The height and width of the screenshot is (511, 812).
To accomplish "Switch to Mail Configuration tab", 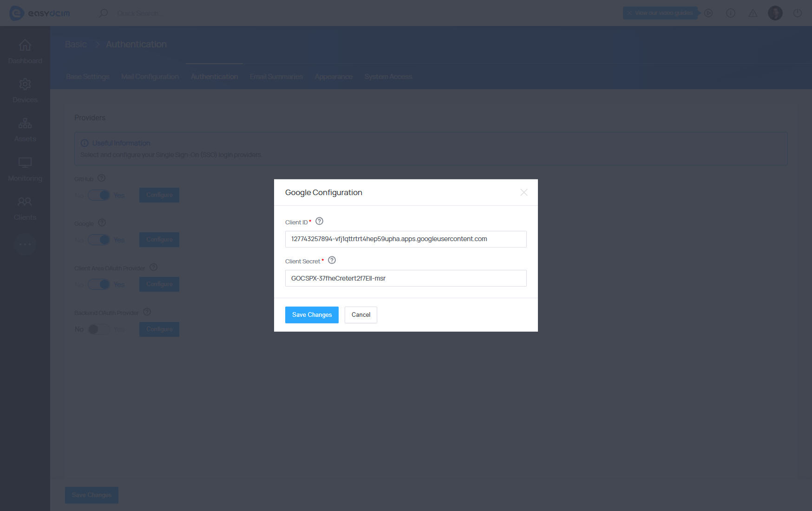I will point(150,77).
